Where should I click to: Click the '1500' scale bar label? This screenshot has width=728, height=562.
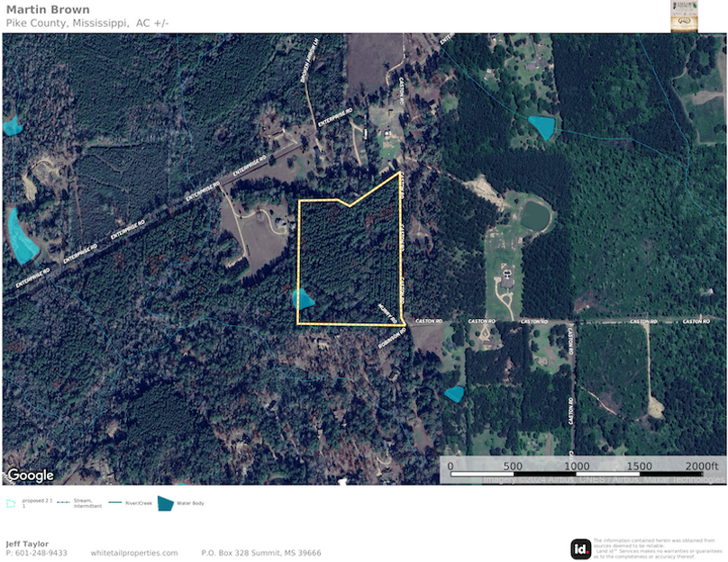pyautogui.click(x=640, y=466)
